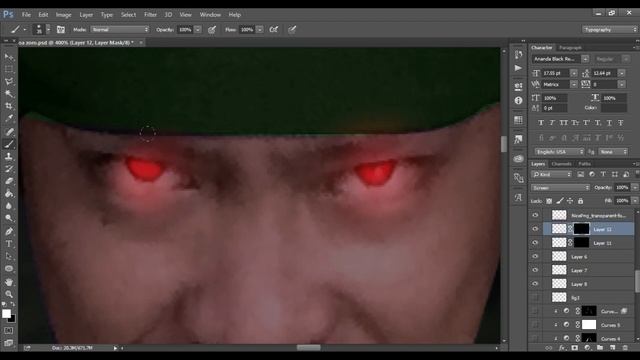Screen dimensions: 640x360
Task: Click the foreground color swatch
Action: [x=6, y=313]
